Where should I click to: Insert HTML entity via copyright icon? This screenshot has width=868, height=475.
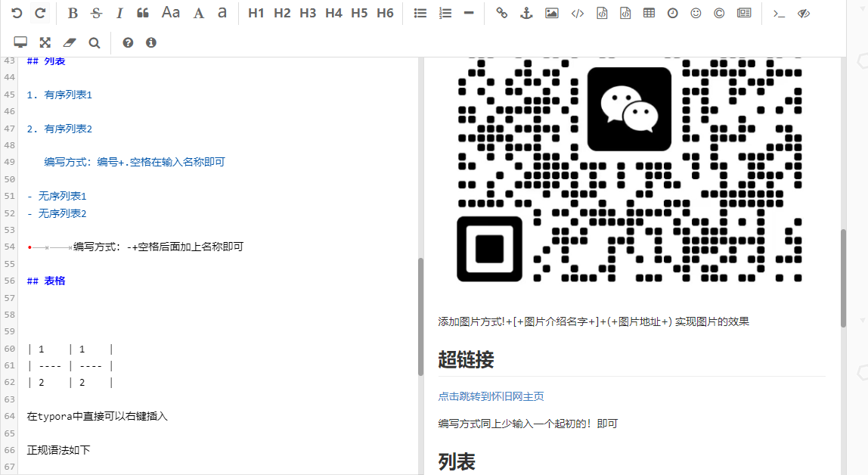point(719,13)
